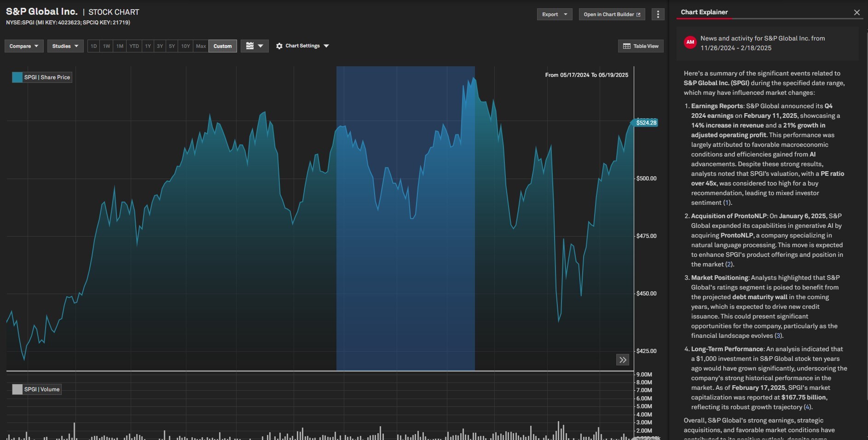Click the $500.00 price axis label
This screenshot has height=440, width=868.
[646, 179]
